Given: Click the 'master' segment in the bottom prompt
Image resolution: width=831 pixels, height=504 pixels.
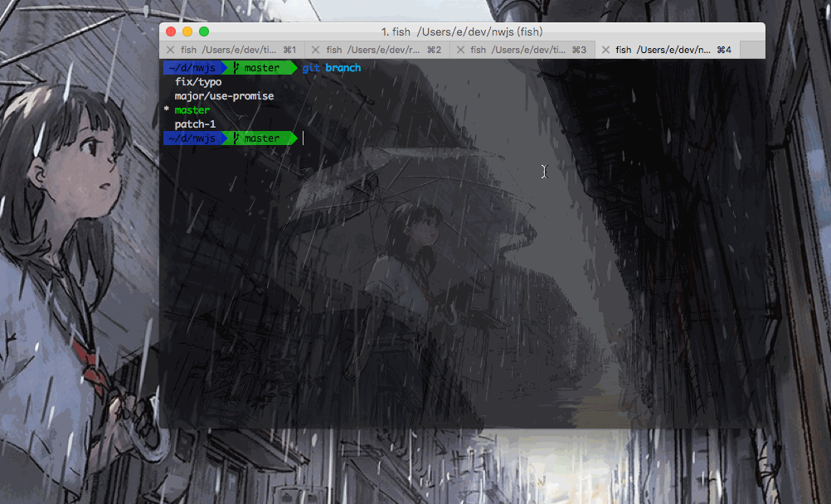Looking at the screenshot, I should pyautogui.click(x=261, y=138).
